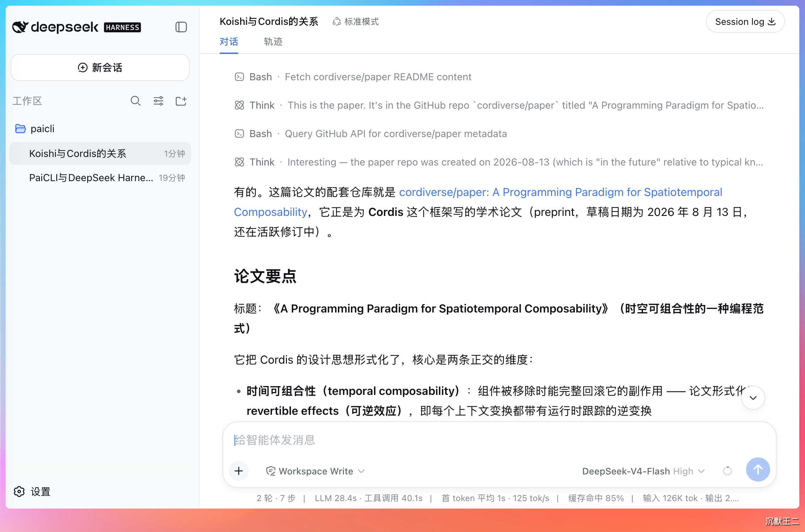Click terminal icon beside Fetch README step
This screenshot has width=805, height=532.
tap(239, 77)
